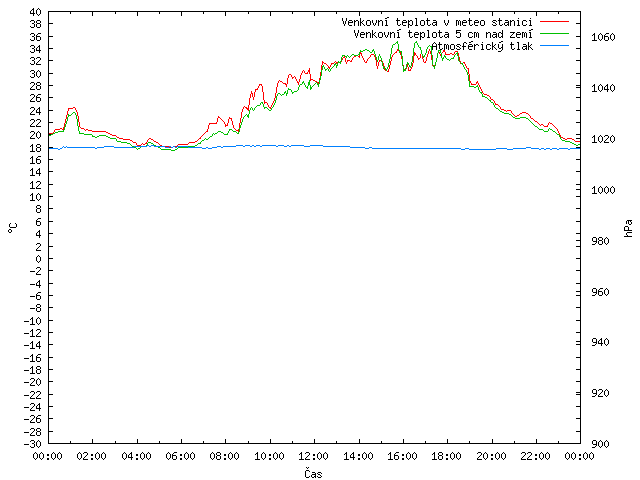The width and height of the screenshot is (640, 480).
Task: Click the 1000 pressure axis label
Action: (x=603, y=190)
